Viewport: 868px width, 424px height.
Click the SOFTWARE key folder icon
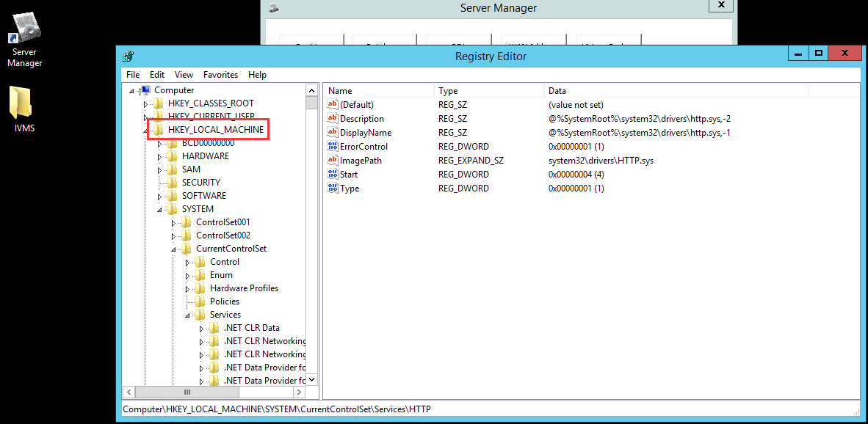[x=173, y=196]
